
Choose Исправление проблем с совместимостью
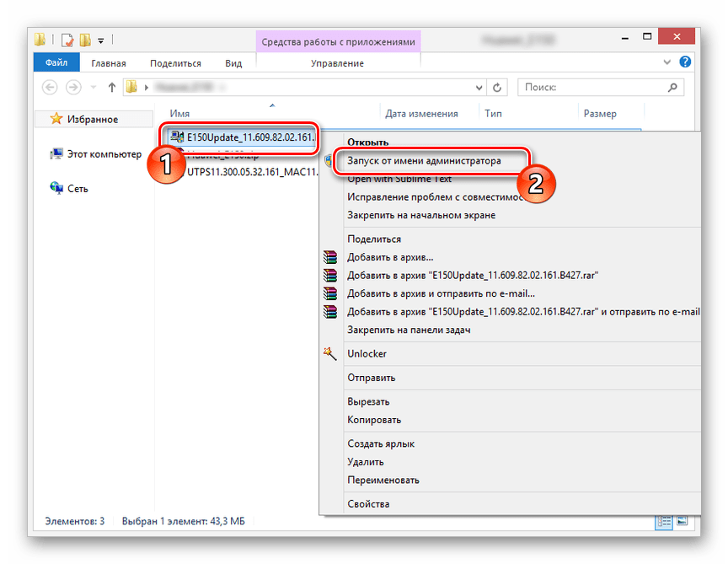[436, 197]
